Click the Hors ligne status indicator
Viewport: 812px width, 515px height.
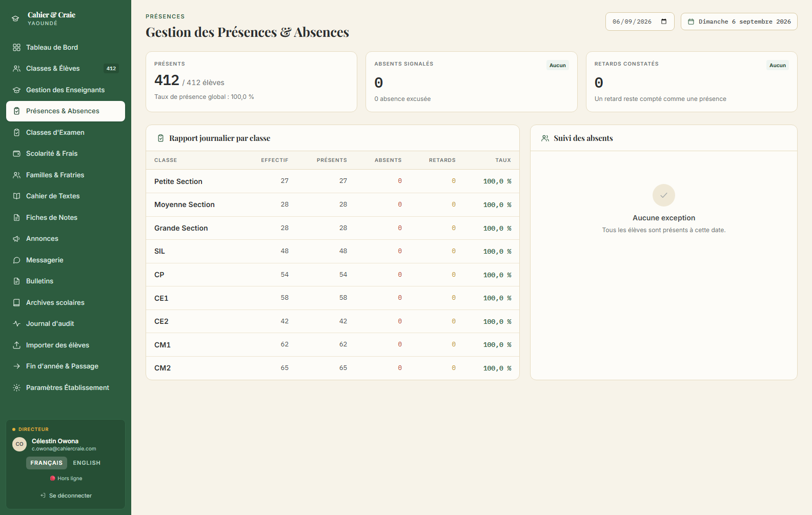[x=66, y=479]
